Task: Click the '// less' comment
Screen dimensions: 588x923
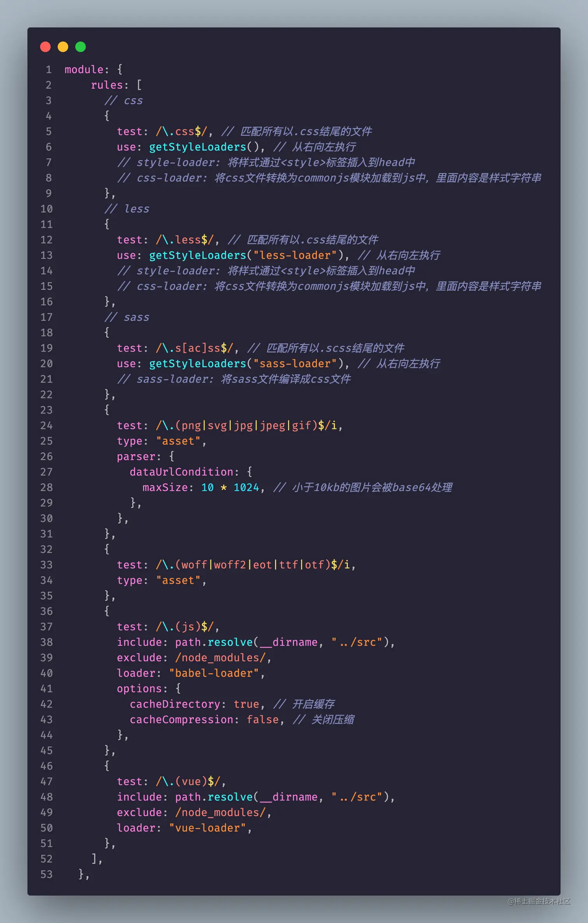Action: click(127, 209)
